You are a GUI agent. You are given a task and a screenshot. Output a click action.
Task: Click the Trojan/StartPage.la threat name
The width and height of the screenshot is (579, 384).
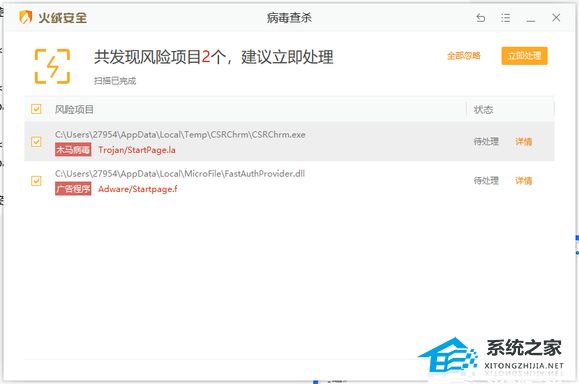(x=137, y=150)
